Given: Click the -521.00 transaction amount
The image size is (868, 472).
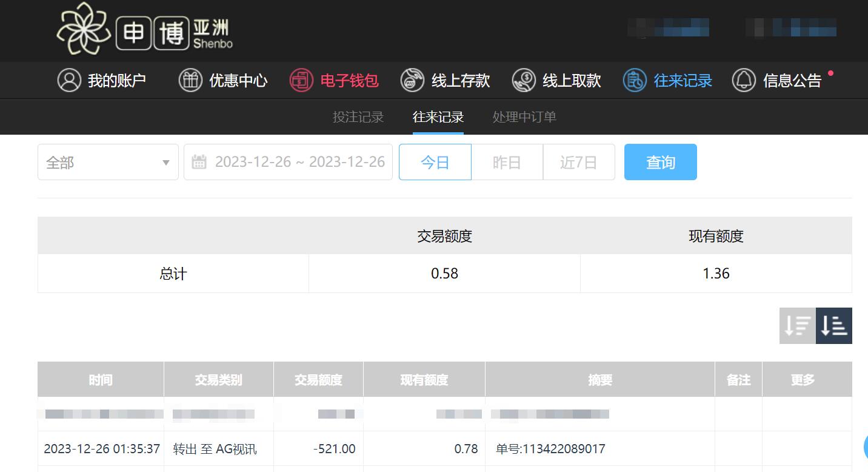Looking at the screenshot, I should click(335, 449).
